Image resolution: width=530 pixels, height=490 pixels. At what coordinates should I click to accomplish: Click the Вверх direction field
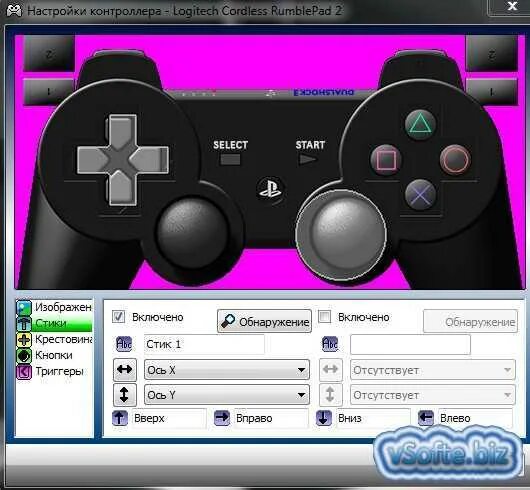169,418
